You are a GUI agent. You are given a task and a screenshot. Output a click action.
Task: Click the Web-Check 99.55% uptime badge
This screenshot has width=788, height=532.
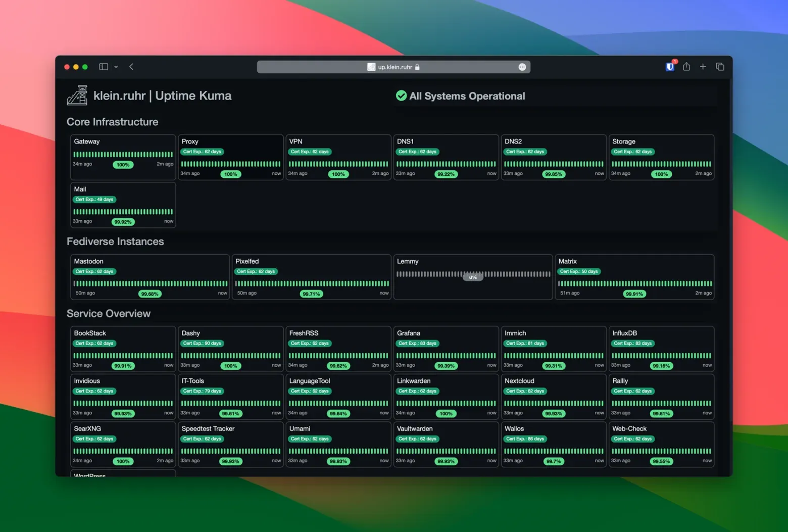661,461
